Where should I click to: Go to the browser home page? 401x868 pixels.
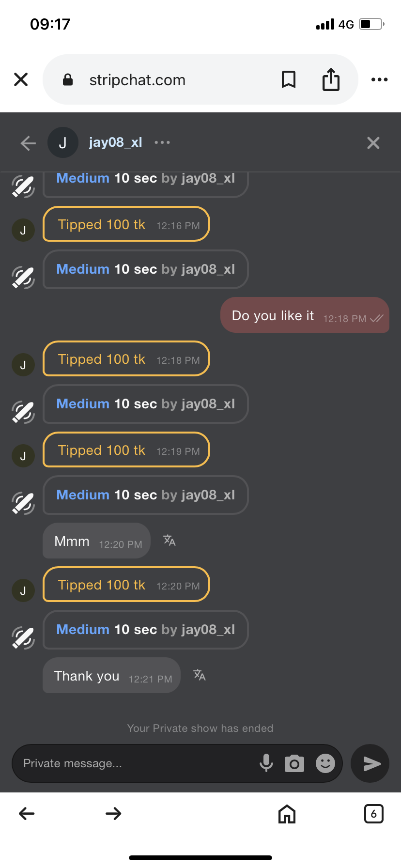(287, 814)
